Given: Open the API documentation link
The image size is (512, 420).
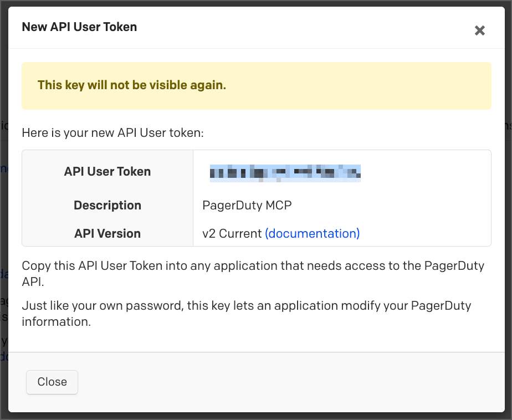Looking at the screenshot, I should tap(313, 234).
